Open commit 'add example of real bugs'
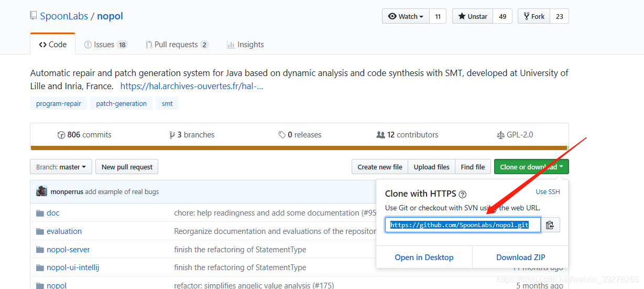The width and height of the screenshot is (644, 289). [122, 192]
